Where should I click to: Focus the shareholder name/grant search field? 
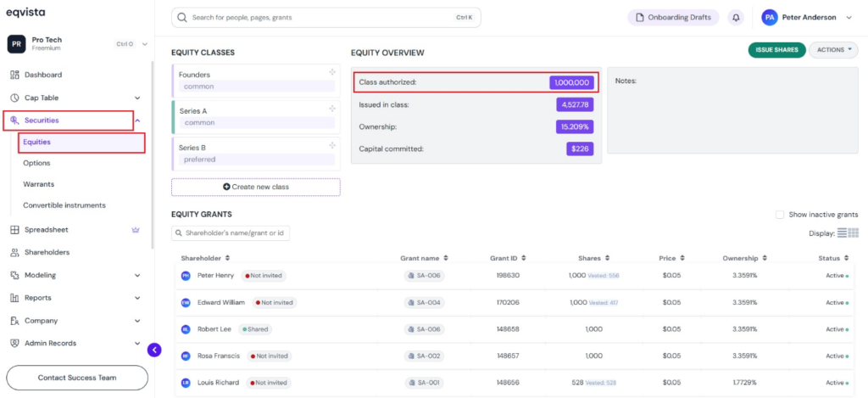coord(231,233)
